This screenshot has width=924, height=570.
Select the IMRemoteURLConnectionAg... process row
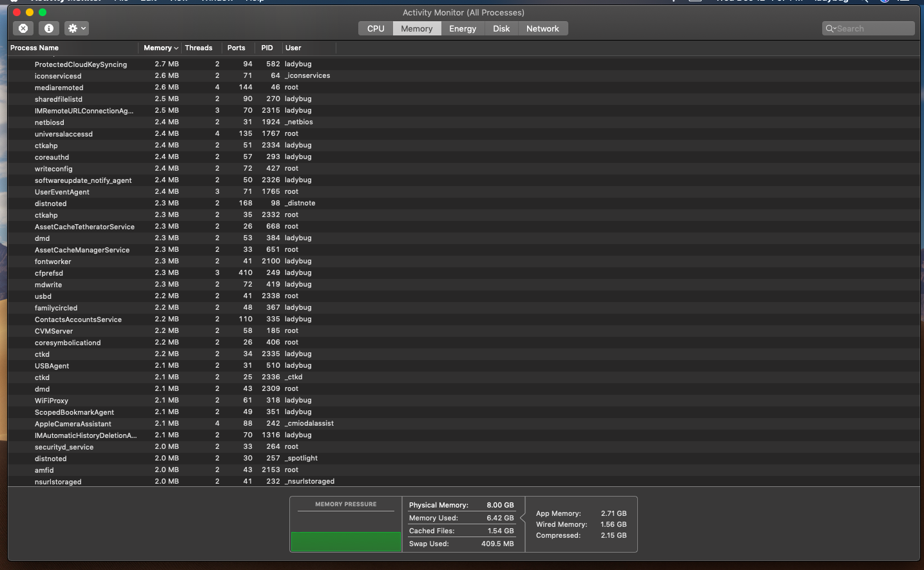pyautogui.click(x=463, y=111)
